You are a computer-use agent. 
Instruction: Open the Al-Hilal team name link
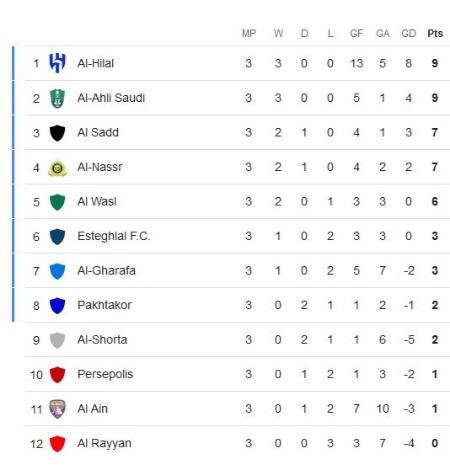point(96,63)
